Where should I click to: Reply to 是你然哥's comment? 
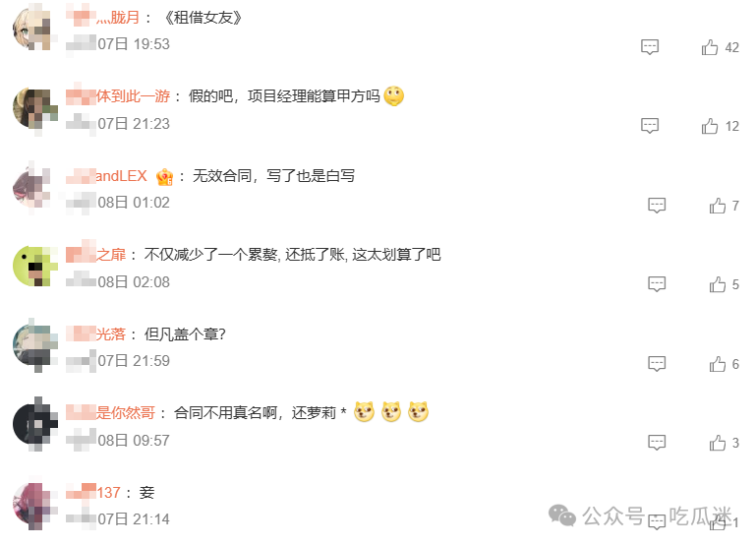click(657, 443)
